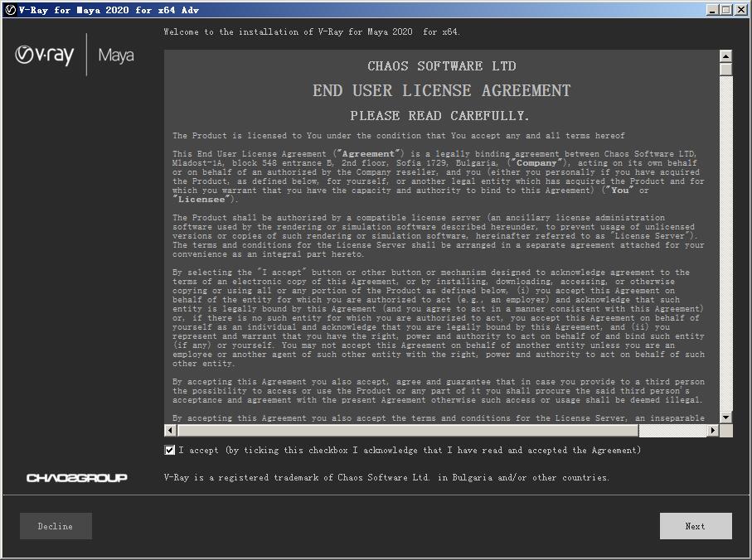Toggle the "I accept" agreement checkbox

[x=169, y=450]
